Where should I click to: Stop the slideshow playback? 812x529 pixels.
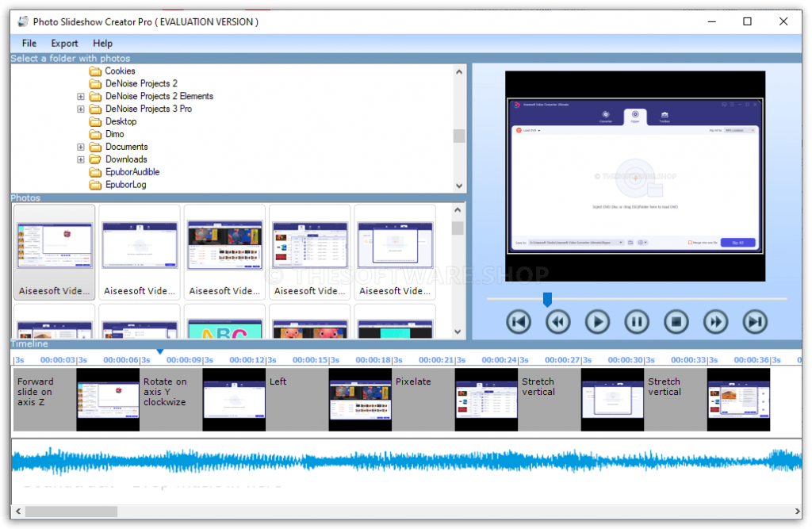coord(676,321)
